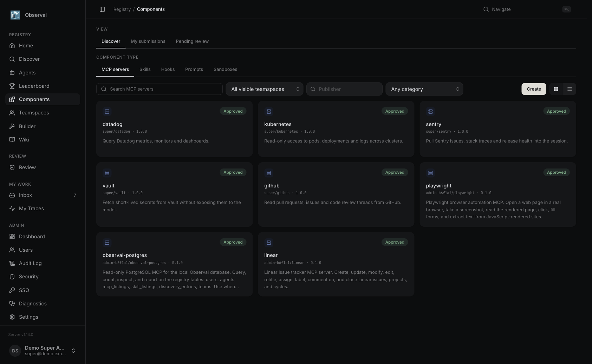Open the SSO page
Screen dimensions: 592x364
pos(43,290)
